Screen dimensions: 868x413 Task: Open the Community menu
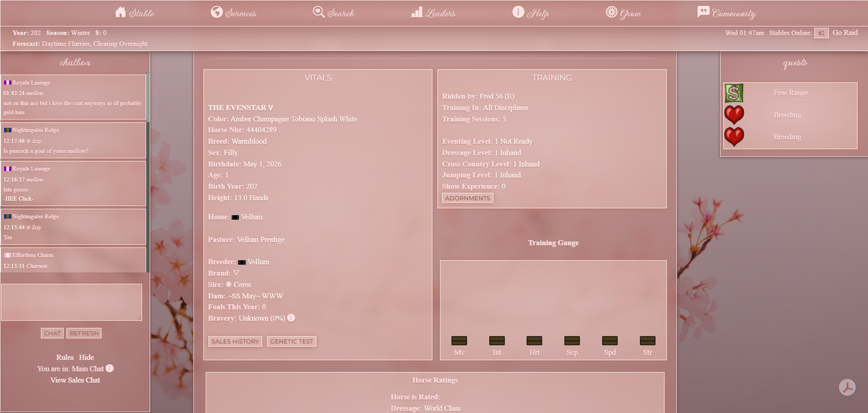[x=727, y=13]
